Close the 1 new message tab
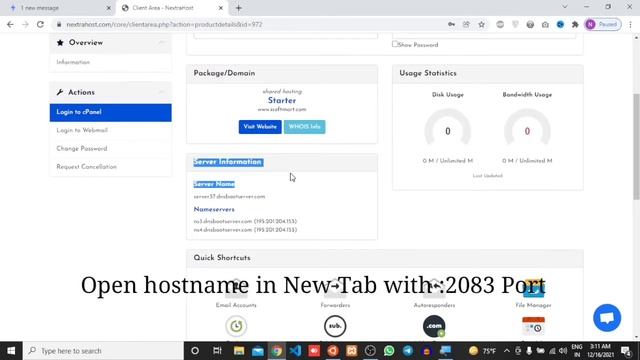The height and width of the screenshot is (360, 640). coord(109,8)
